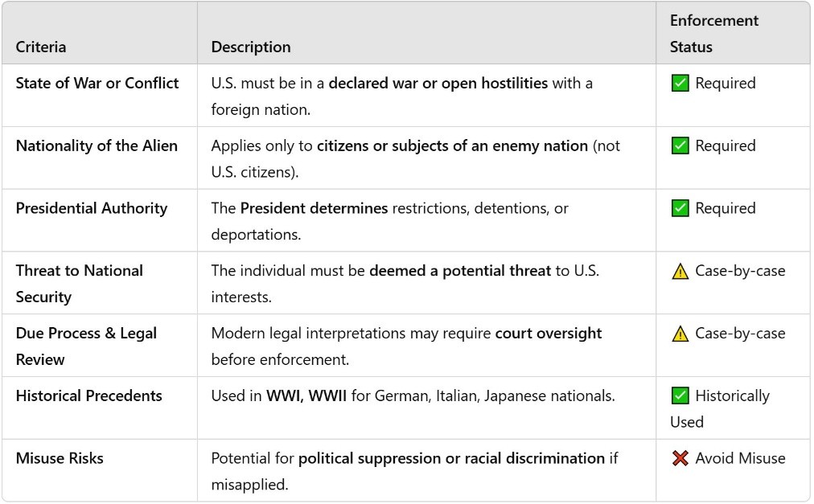The height and width of the screenshot is (504, 814).
Task: Click 'political suppression or racial discrimination' text
Action: [452, 458]
